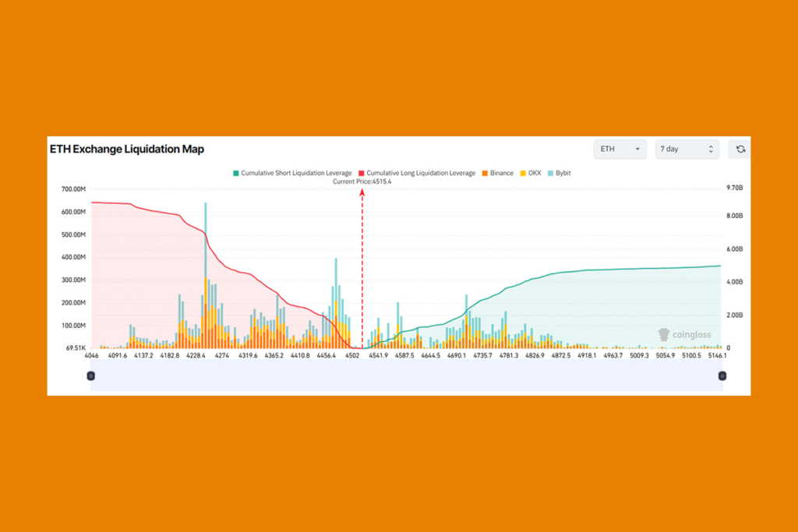Click the right range slider handle
The height and width of the screenshot is (532, 798).
click(x=722, y=375)
